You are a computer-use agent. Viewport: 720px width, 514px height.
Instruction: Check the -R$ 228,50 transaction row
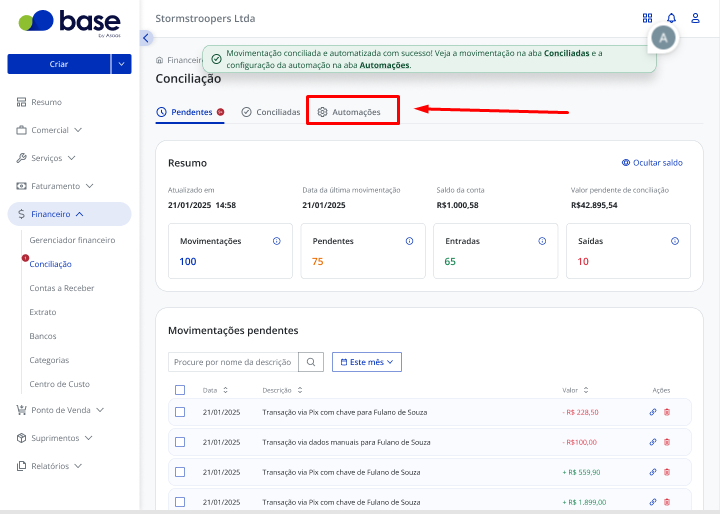coord(180,412)
